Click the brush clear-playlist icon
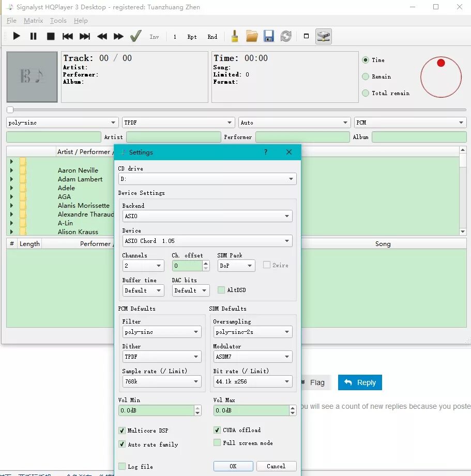This screenshot has height=476, width=471. click(x=234, y=36)
